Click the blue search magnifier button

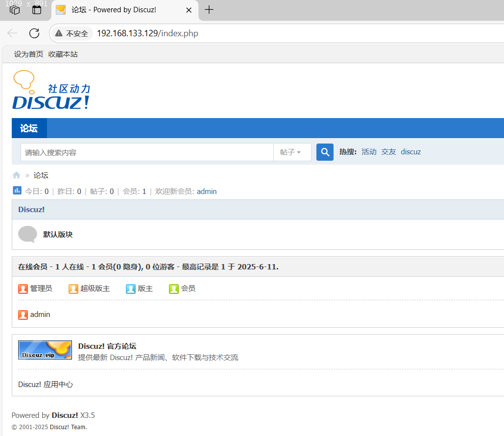325,152
